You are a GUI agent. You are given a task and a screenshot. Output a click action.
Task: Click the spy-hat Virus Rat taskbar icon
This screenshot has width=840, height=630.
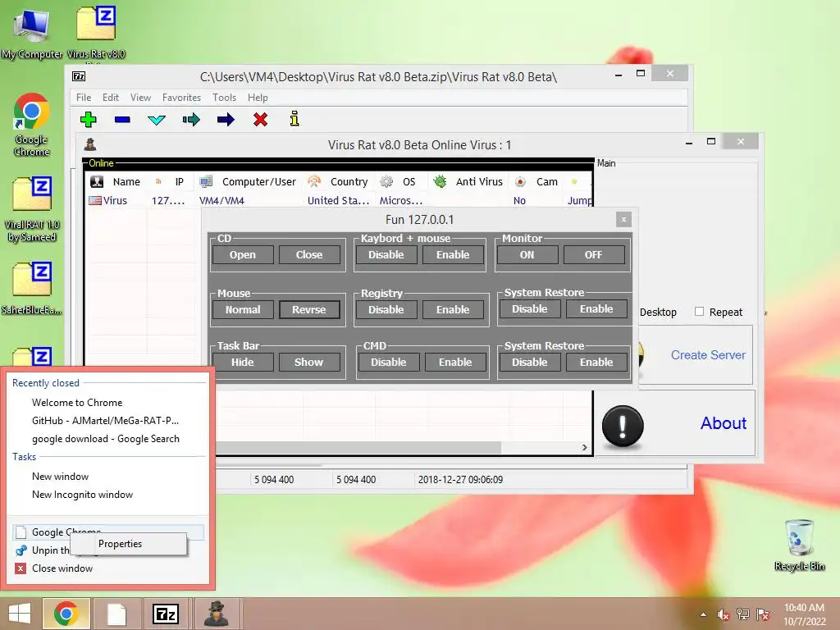point(217,614)
